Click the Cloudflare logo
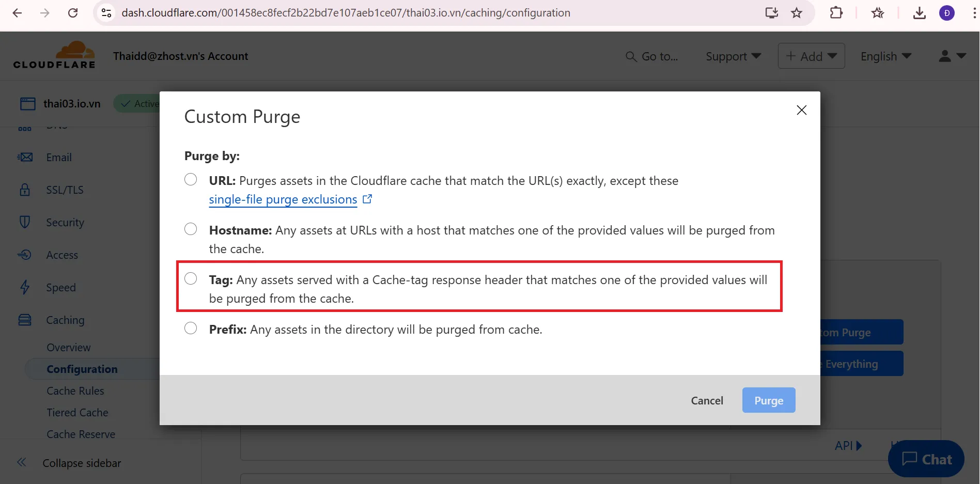 coord(54,56)
